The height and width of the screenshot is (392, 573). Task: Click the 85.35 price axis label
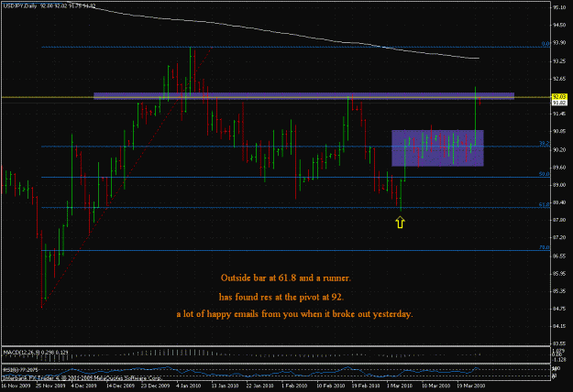(x=559, y=291)
